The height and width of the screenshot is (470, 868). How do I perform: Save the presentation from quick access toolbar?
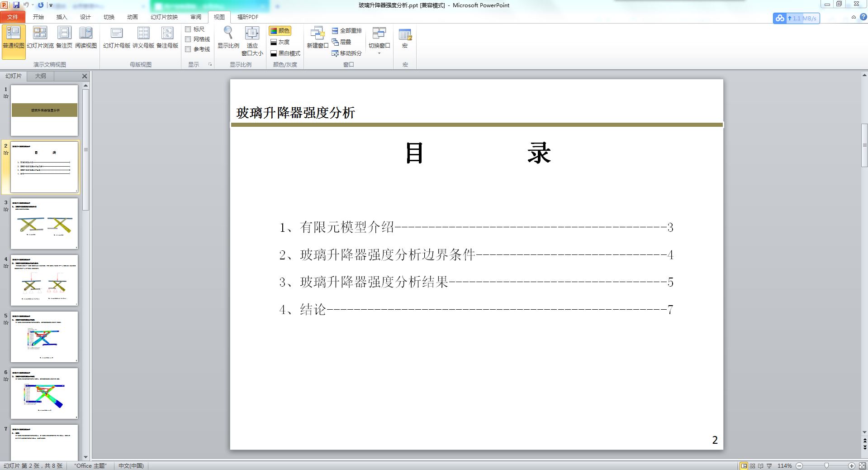coord(16,5)
